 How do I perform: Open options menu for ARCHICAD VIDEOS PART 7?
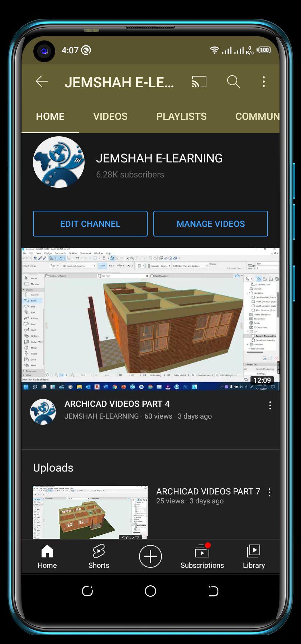pos(269,492)
